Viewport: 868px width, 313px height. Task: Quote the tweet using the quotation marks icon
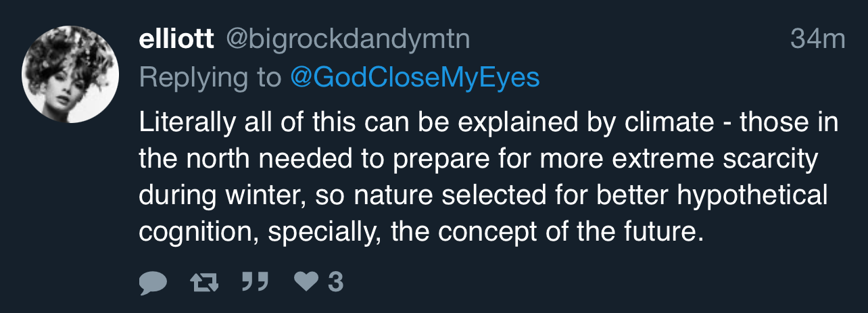(255, 281)
